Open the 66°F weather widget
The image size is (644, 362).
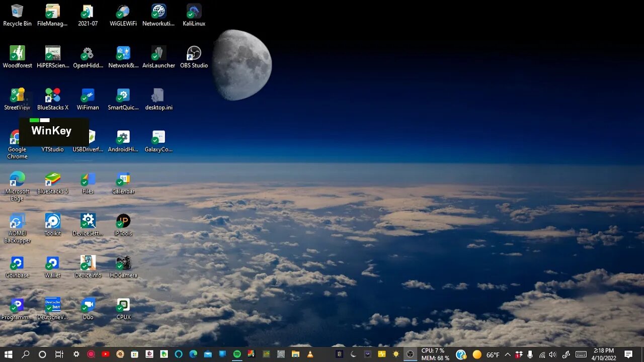486,354
